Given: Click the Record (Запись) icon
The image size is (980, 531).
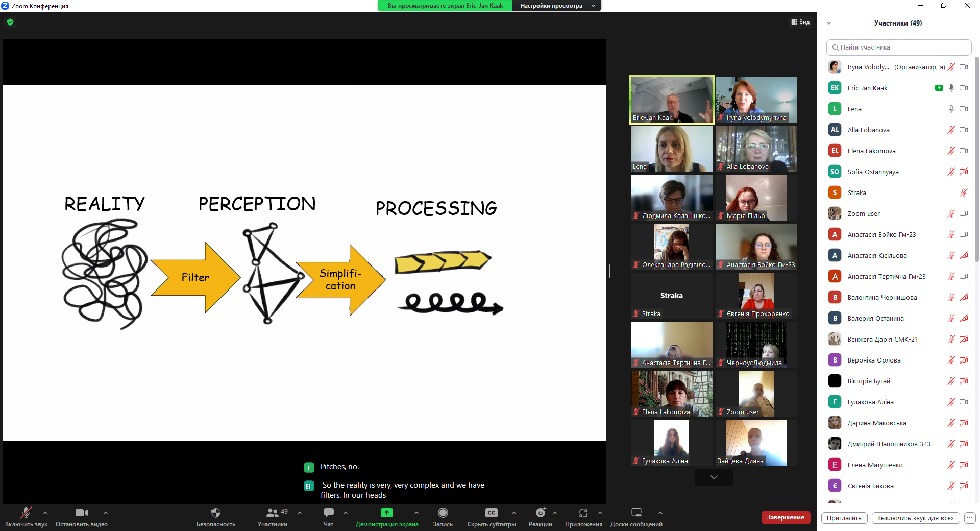Looking at the screenshot, I should coord(443,513).
